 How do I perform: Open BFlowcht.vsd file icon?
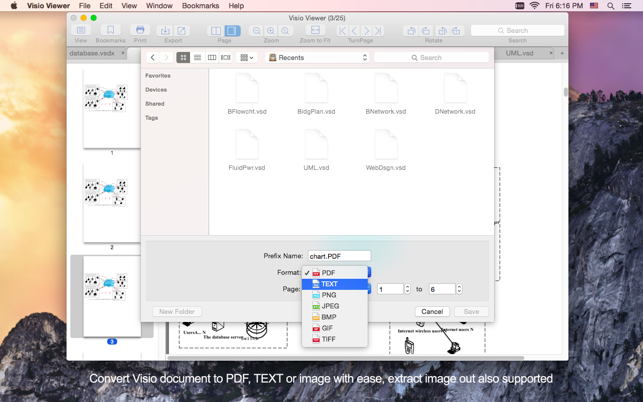247,90
